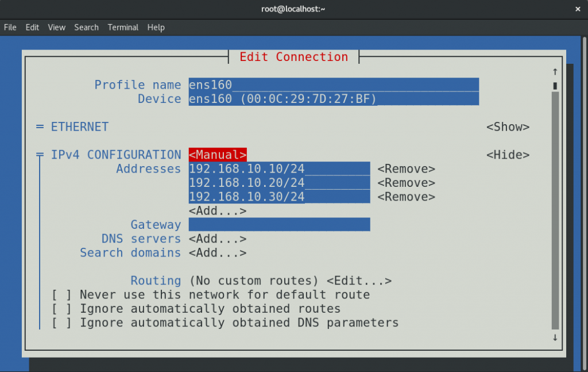588x372 pixels.
Task: Open the File menu
Action: (10, 27)
